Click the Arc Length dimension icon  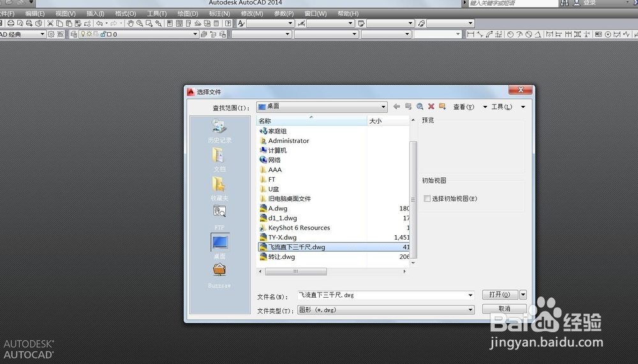(489, 34)
